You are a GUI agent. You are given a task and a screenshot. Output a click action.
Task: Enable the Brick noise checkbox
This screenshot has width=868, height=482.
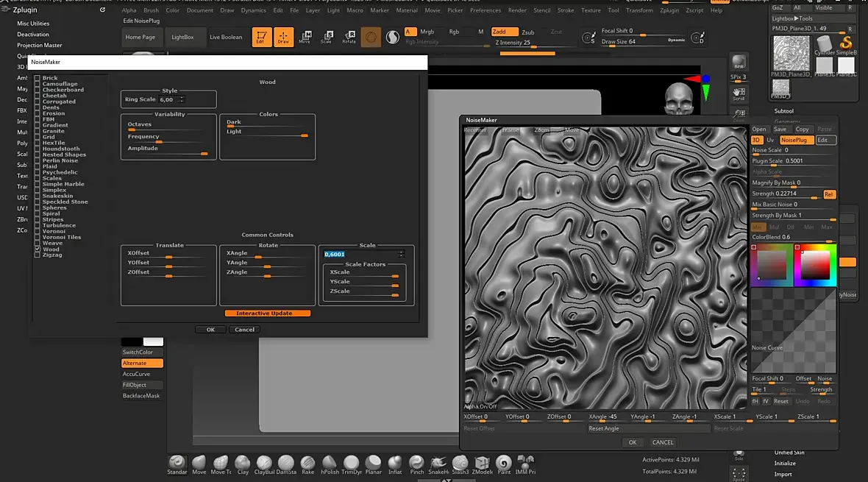[x=38, y=78]
